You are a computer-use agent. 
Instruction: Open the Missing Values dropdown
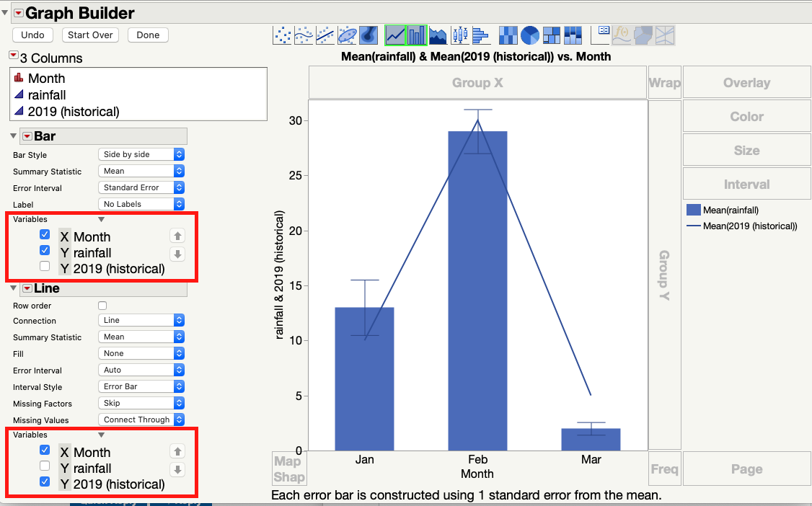click(141, 420)
